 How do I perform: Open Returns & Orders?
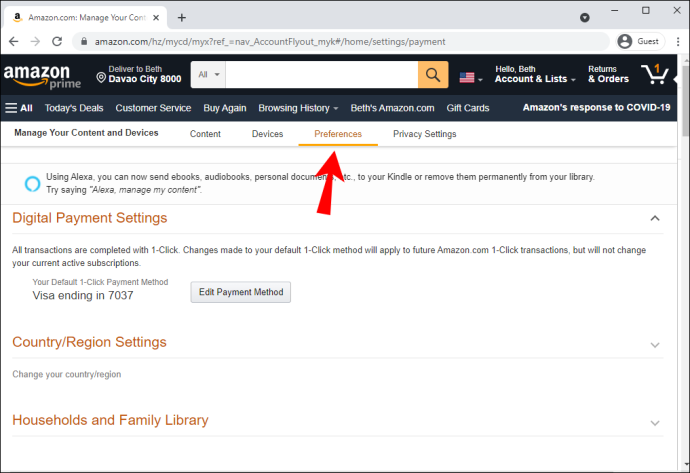[608, 74]
